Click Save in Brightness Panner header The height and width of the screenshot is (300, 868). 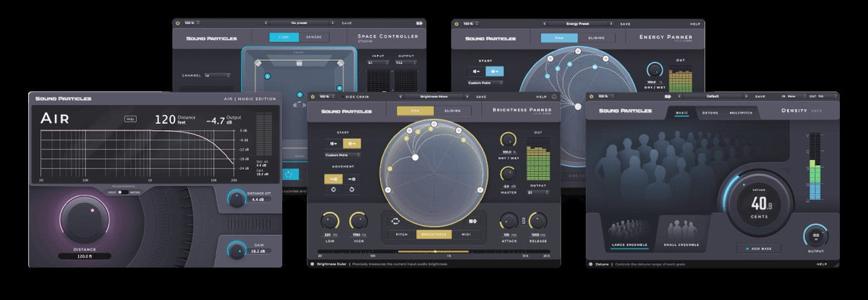click(x=481, y=96)
